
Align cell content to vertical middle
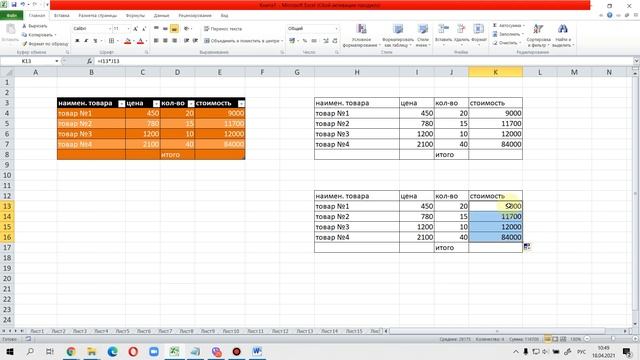tap(165, 29)
